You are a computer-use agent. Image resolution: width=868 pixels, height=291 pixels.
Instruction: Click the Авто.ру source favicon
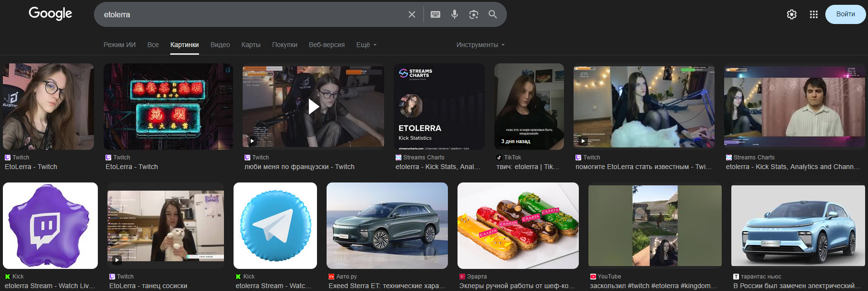click(331, 277)
